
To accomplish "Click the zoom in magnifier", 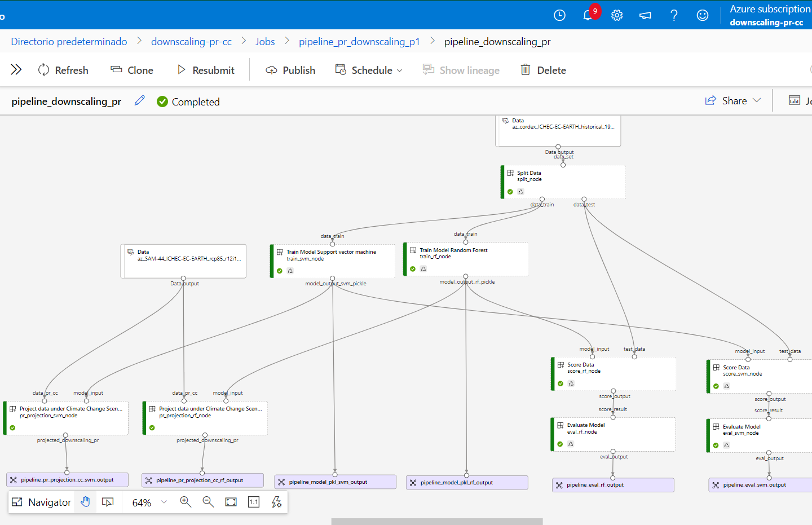I will click(x=186, y=502).
